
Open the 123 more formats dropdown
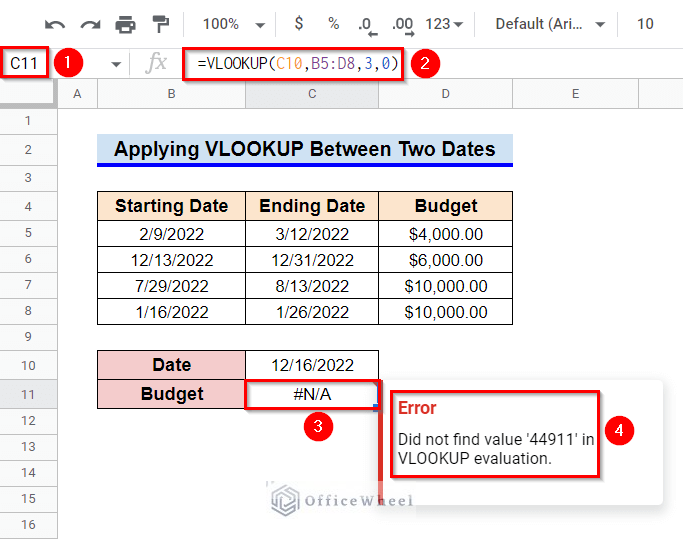[x=444, y=24]
